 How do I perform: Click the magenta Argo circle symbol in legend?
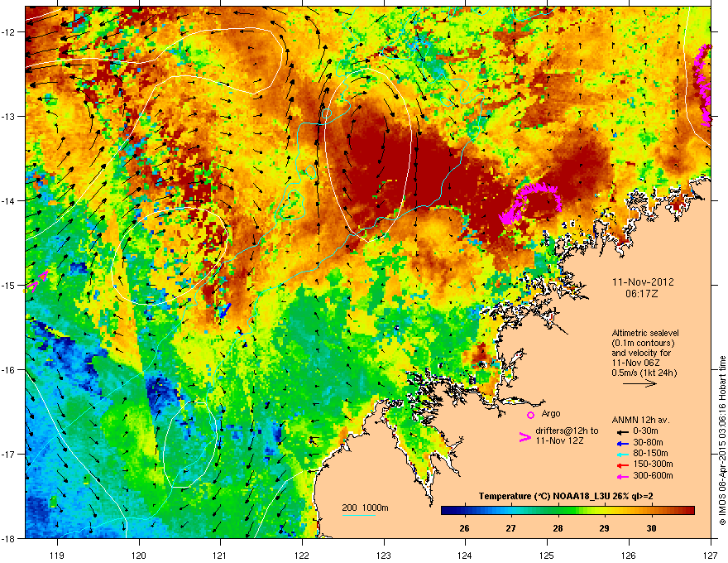(x=530, y=415)
